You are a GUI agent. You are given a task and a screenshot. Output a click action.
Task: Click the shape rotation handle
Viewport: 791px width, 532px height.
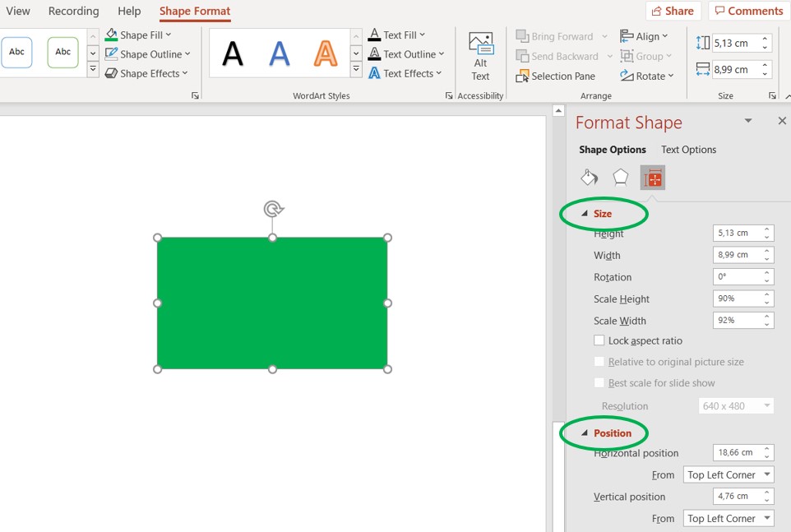[273, 209]
